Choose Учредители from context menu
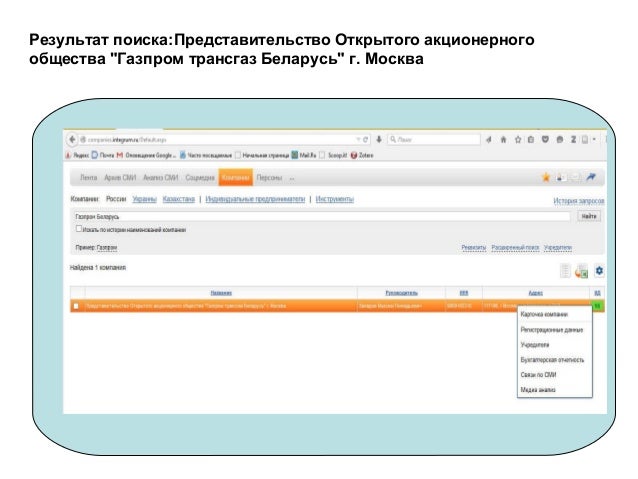The width and height of the screenshot is (638, 479). (535, 345)
